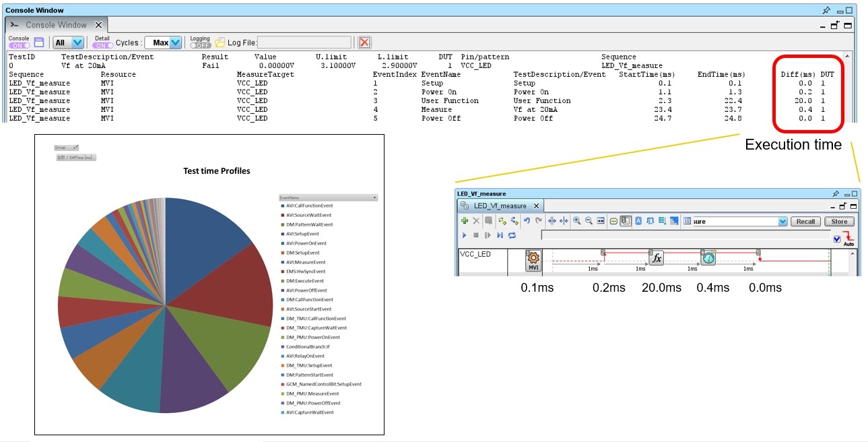The width and height of the screenshot is (868, 442).
Task: Open the log file folder icon
Action: (220, 42)
